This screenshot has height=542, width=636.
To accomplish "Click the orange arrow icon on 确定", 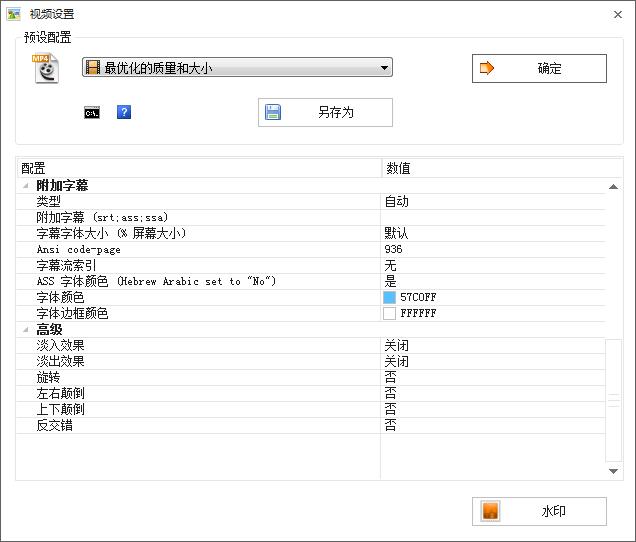I will click(487, 68).
